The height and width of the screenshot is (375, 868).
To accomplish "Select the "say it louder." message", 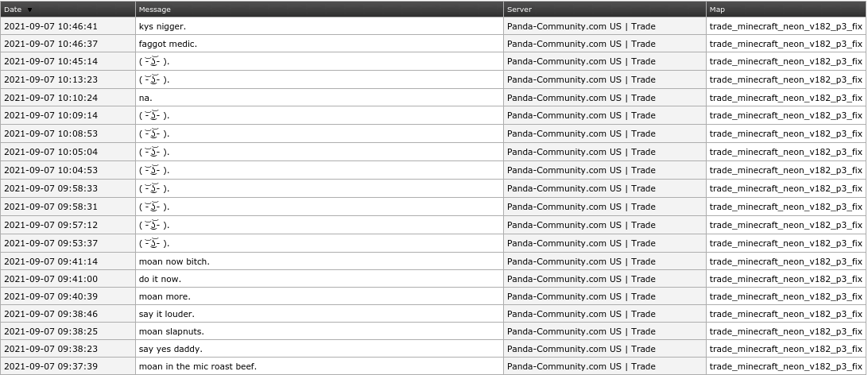I will 166,315.
